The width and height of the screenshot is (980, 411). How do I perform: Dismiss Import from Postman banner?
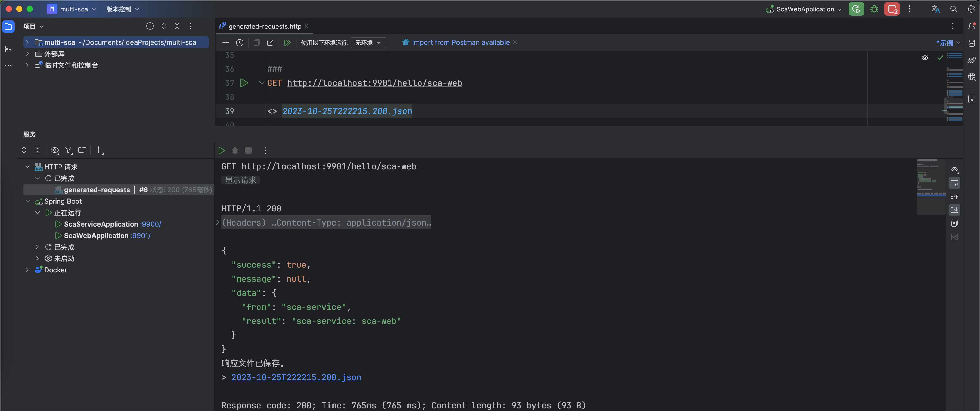pos(515,42)
